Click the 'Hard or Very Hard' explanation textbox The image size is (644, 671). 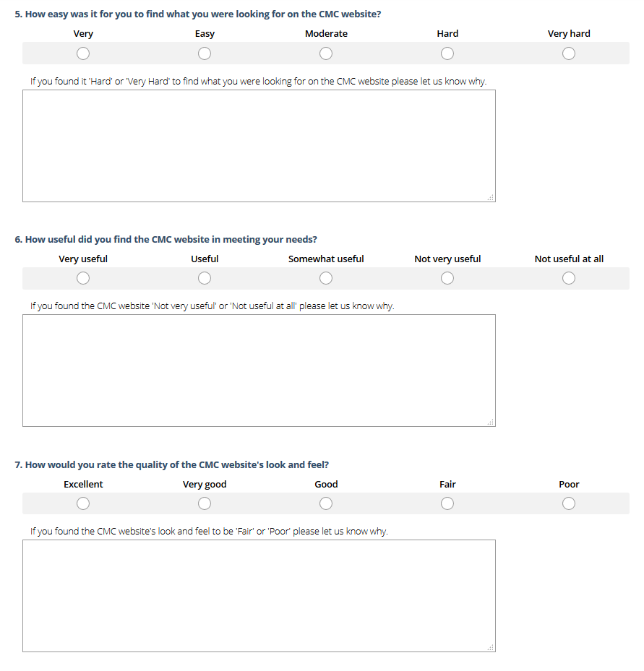(x=259, y=146)
